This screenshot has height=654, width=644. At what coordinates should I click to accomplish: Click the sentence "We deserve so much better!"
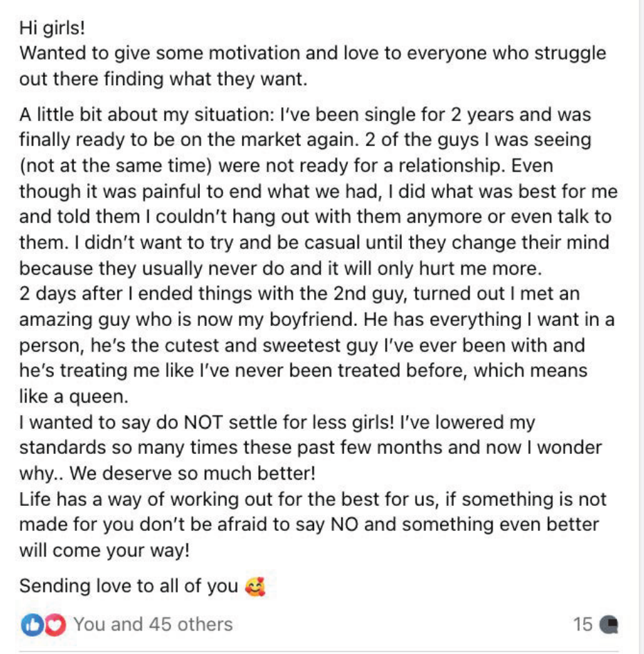pos(192,473)
